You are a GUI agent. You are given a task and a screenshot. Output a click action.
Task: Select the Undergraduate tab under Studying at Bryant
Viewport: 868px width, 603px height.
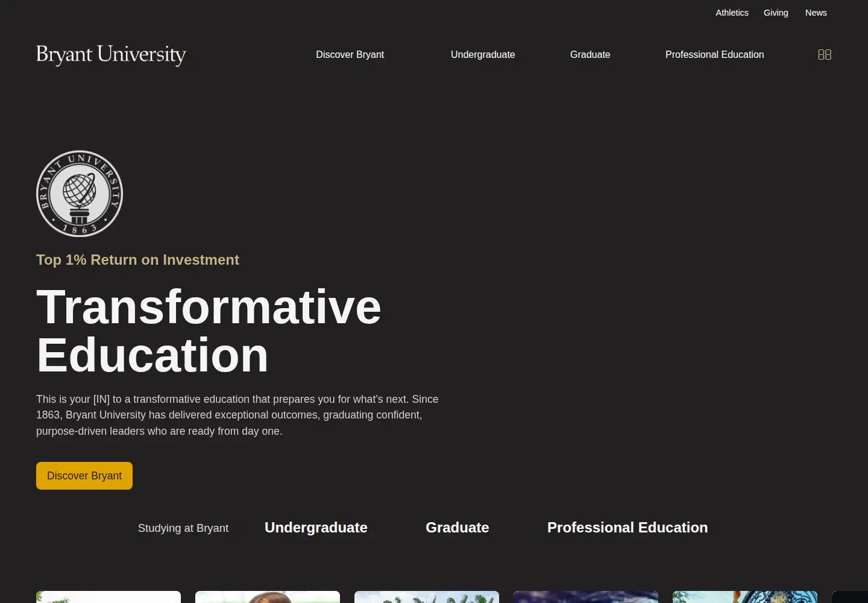(316, 528)
